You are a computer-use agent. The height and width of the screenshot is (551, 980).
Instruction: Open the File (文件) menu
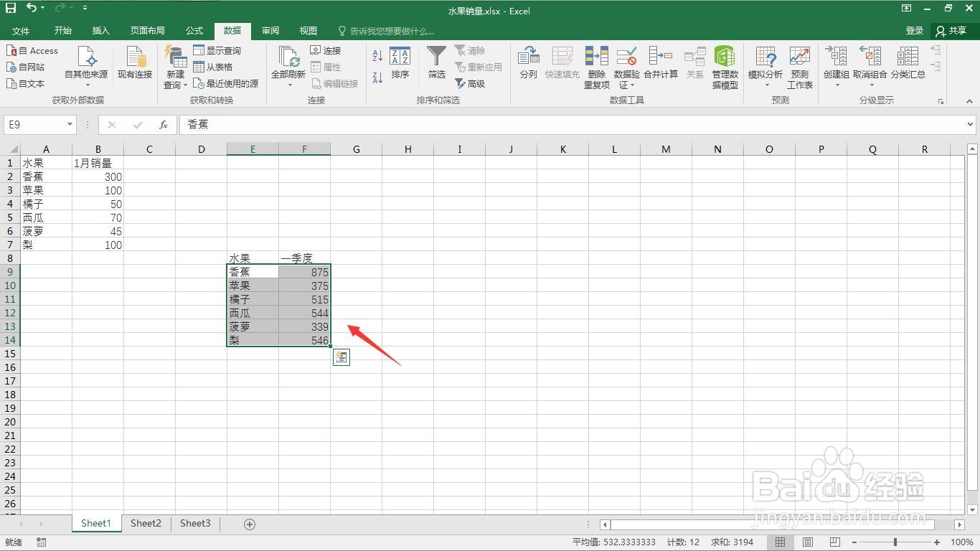pos(21,31)
